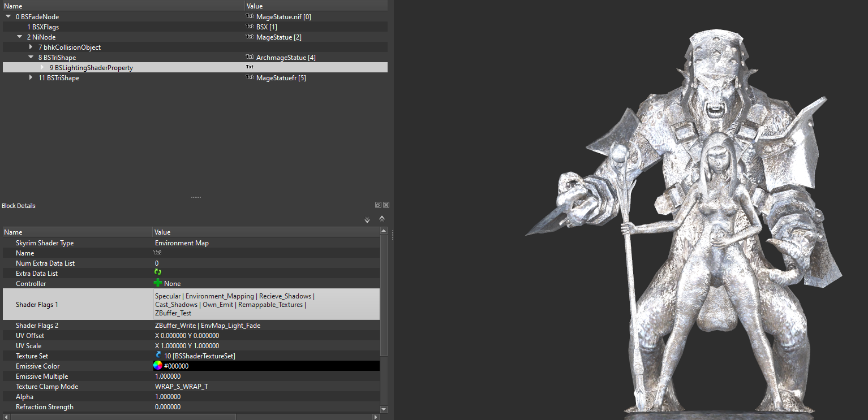Click the Num Extra Data List value 0

coord(157,263)
